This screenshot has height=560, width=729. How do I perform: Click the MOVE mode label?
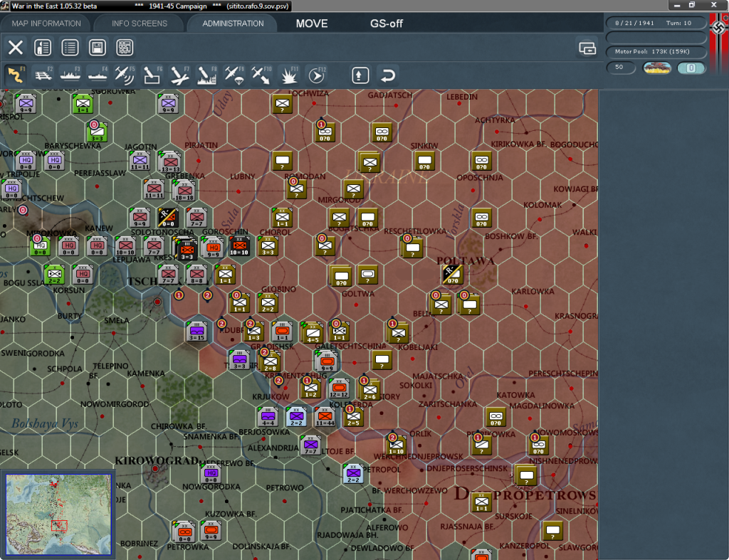point(312,23)
